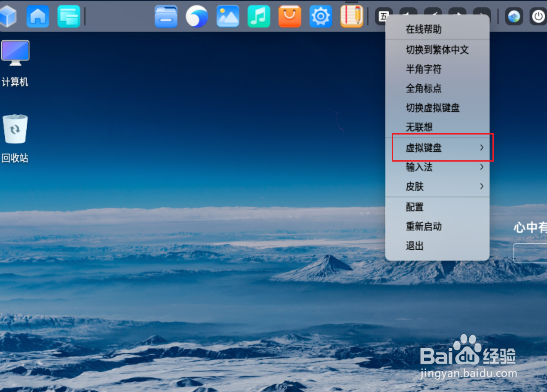This screenshot has height=392, width=547.
Task: Click the Wubi input indicator showing 五
Action: pos(384,16)
